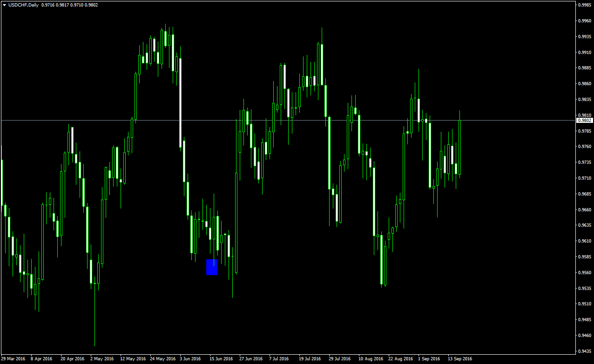Viewport: 594px width, 364px height.
Task: Click the USDCHF,Daily chart title text
Action: coord(23,5)
